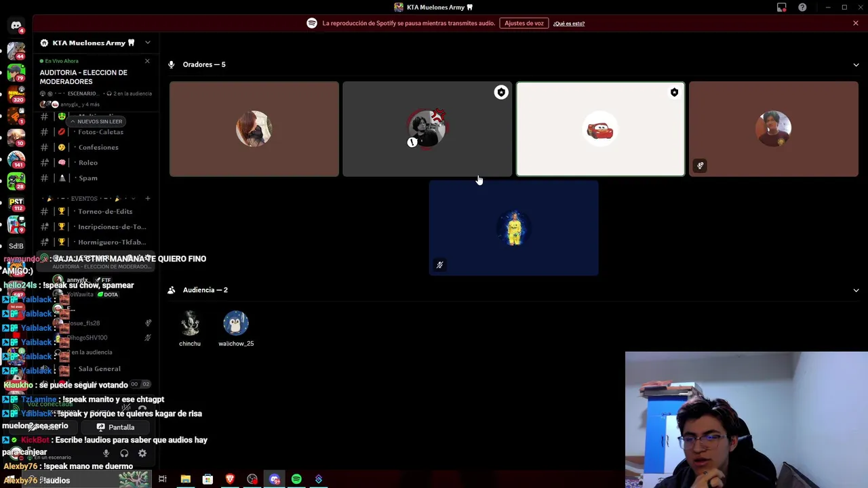Open KTA Muelones Army server dropdown
Screen dimensions: 868x488
click(x=147, y=43)
